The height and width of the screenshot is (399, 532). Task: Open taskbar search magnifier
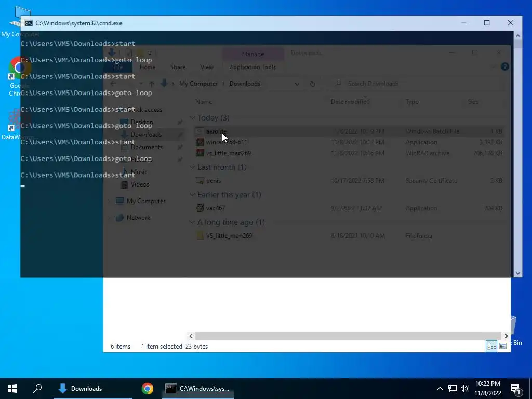37,389
